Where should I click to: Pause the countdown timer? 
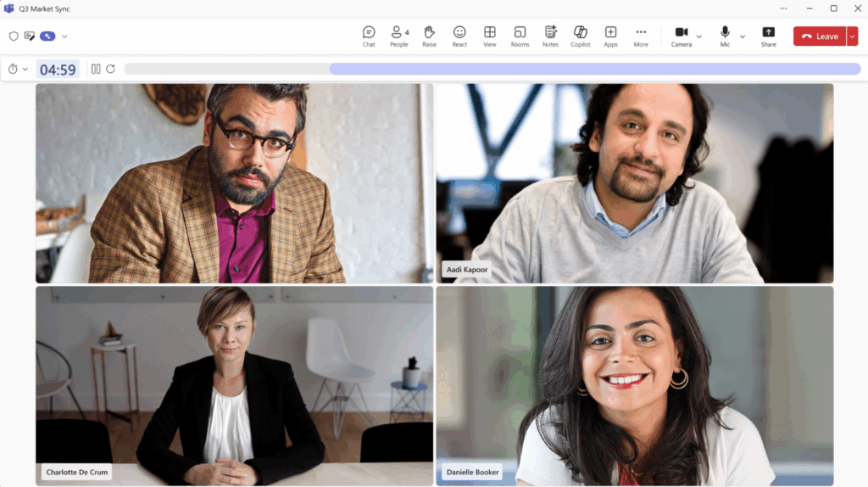96,70
